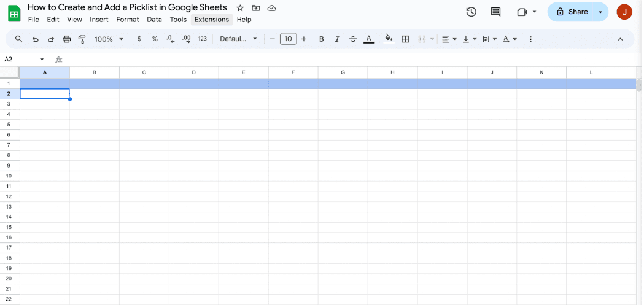Check cloud save status icon
Screen dimensions: 644x305
[x=271, y=8]
